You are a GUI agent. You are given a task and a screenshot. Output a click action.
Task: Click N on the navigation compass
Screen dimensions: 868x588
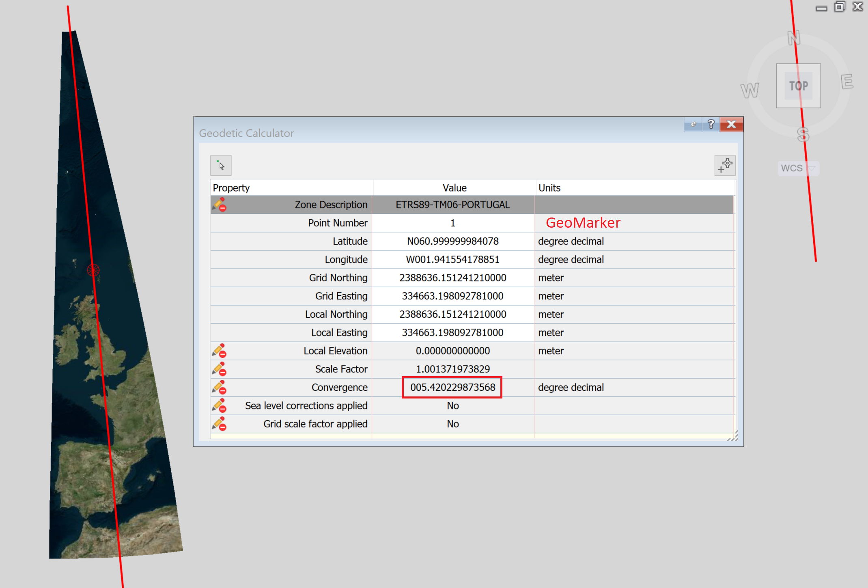pos(794,38)
